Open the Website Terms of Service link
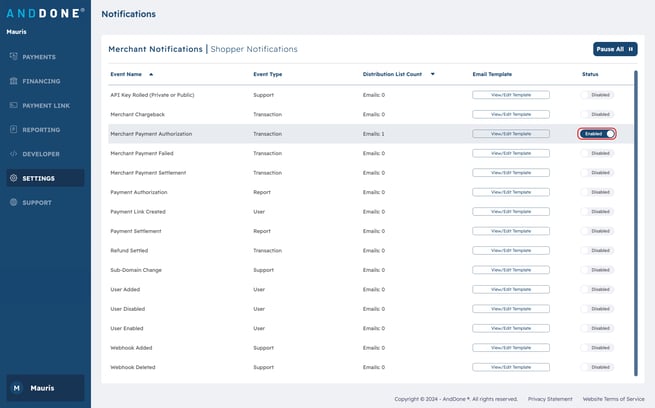The image size is (655, 408). (x=614, y=398)
